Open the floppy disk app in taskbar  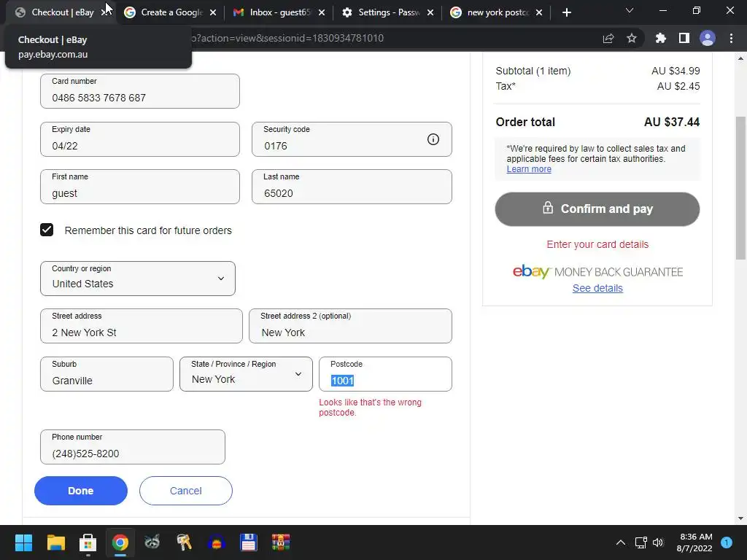coord(248,542)
